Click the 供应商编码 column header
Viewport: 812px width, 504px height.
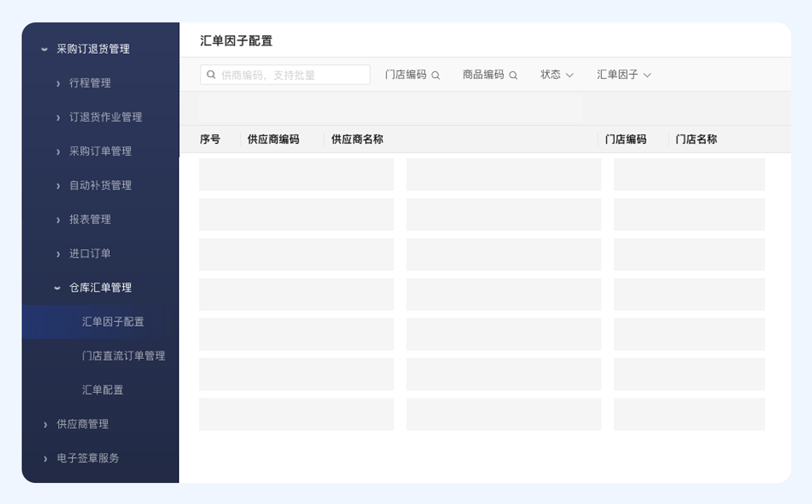point(273,139)
